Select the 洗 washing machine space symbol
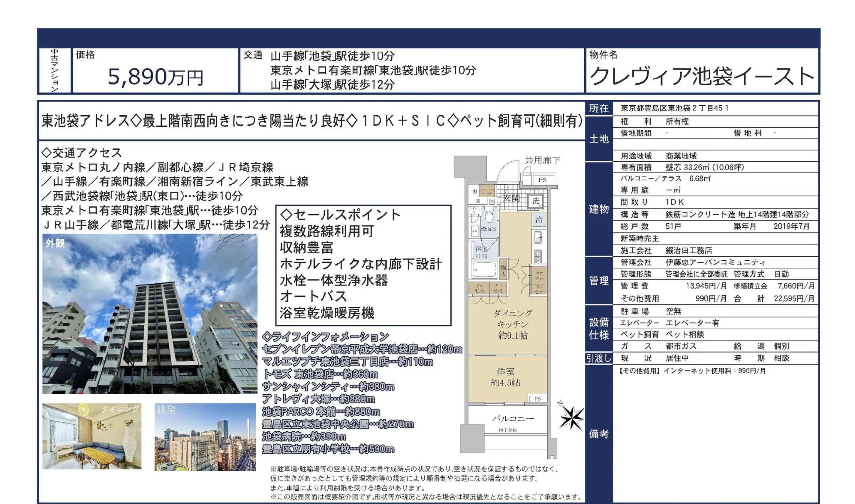Screen dimensions: 855x504 click(x=536, y=201)
